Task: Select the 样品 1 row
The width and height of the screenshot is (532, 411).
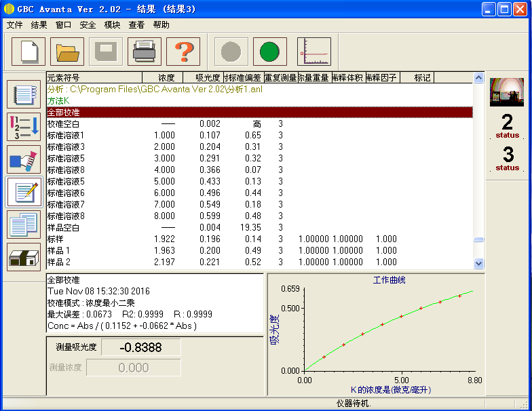Action: [x=259, y=251]
